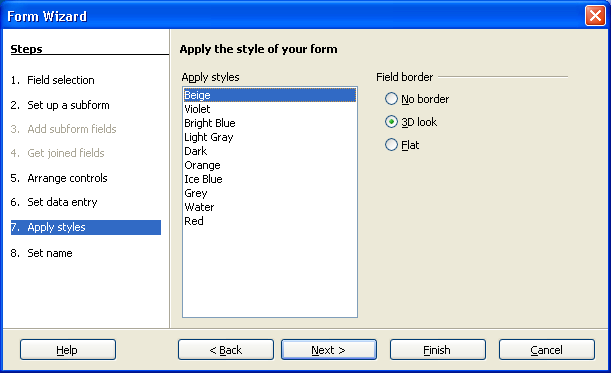The image size is (611, 373).
Task: Click the Next button
Action: click(329, 350)
